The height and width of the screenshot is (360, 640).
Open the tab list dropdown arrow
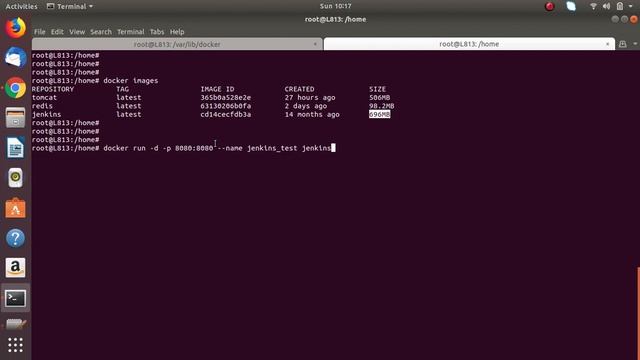pos(635,44)
